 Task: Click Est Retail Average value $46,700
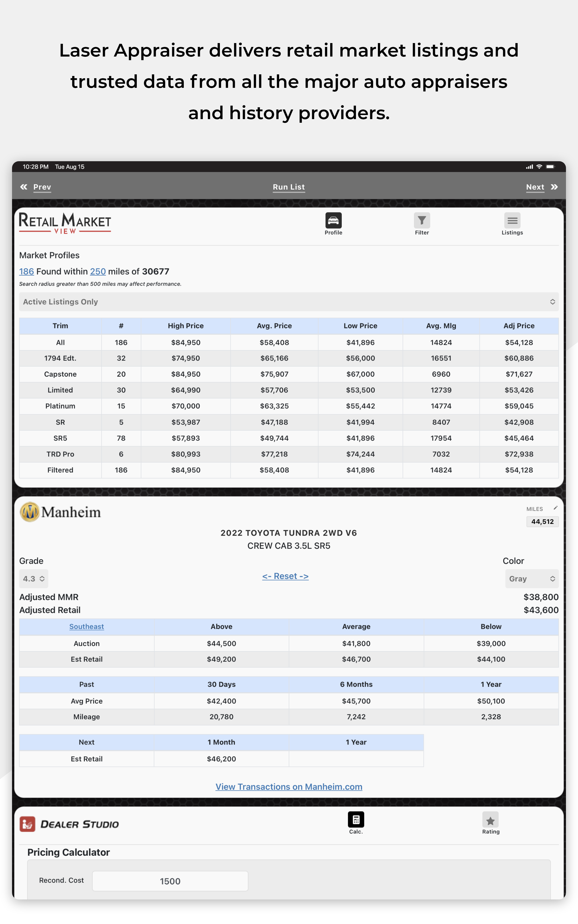pyautogui.click(x=356, y=659)
